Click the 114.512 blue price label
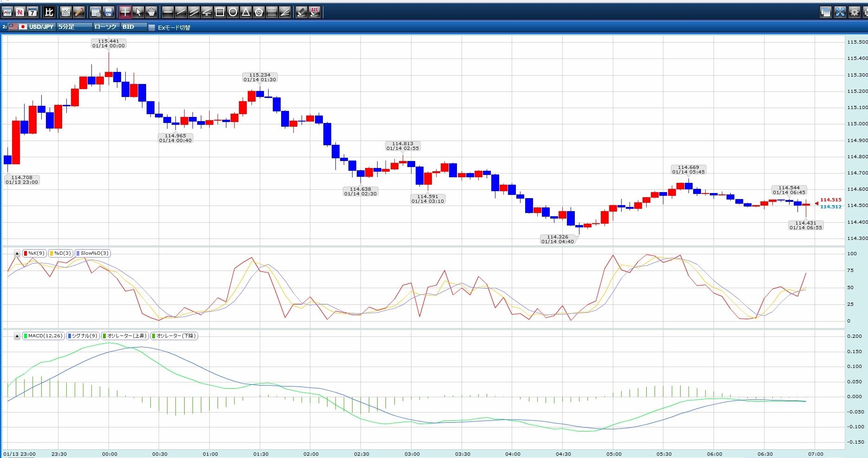The image size is (868, 458). [830, 207]
